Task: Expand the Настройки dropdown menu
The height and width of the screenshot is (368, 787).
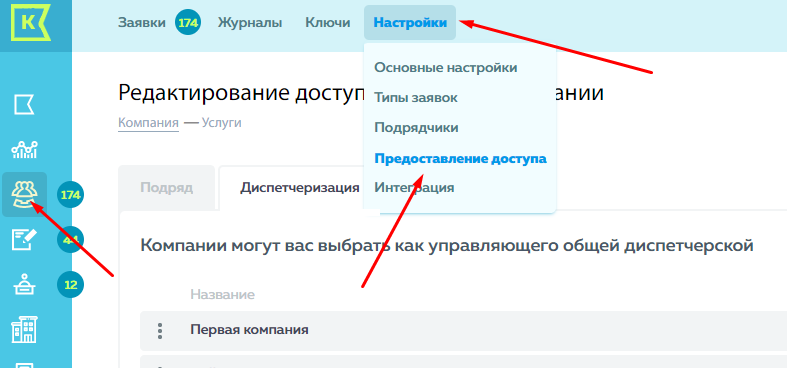Action: coord(410,23)
